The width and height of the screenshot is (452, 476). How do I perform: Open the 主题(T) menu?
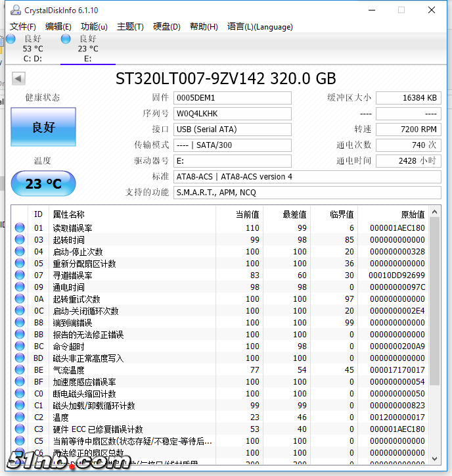130,27
